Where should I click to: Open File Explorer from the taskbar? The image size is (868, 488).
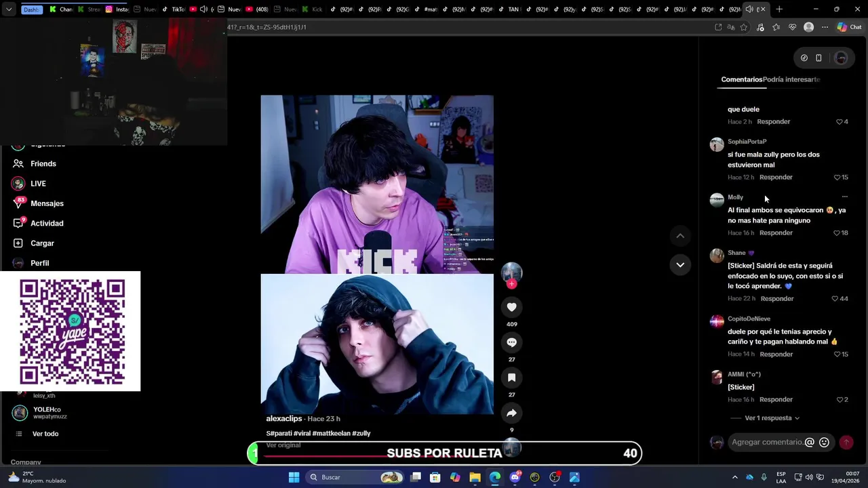[x=475, y=477]
